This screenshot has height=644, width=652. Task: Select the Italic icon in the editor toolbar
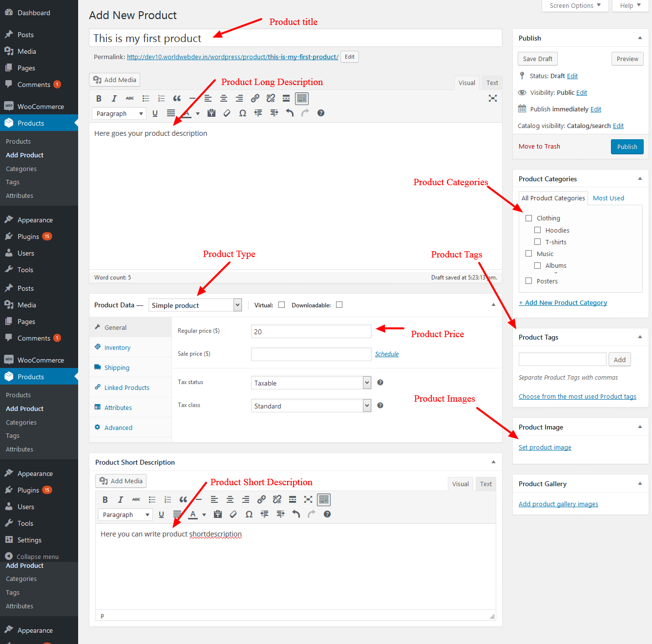[x=114, y=98]
